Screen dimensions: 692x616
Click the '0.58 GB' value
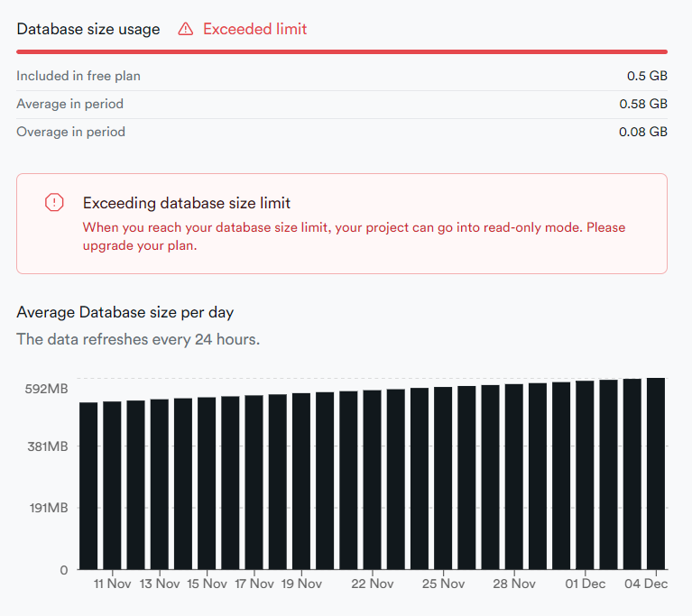click(643, 104)
